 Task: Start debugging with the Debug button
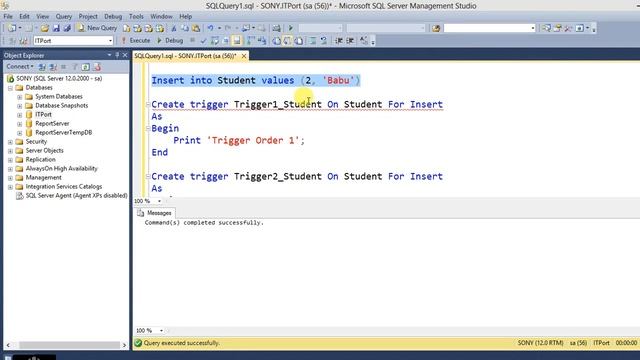pos(170,40)
